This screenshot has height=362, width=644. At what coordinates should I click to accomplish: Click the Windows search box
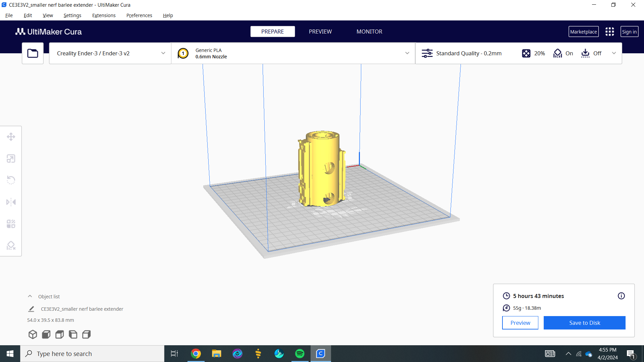click(92, 354)
